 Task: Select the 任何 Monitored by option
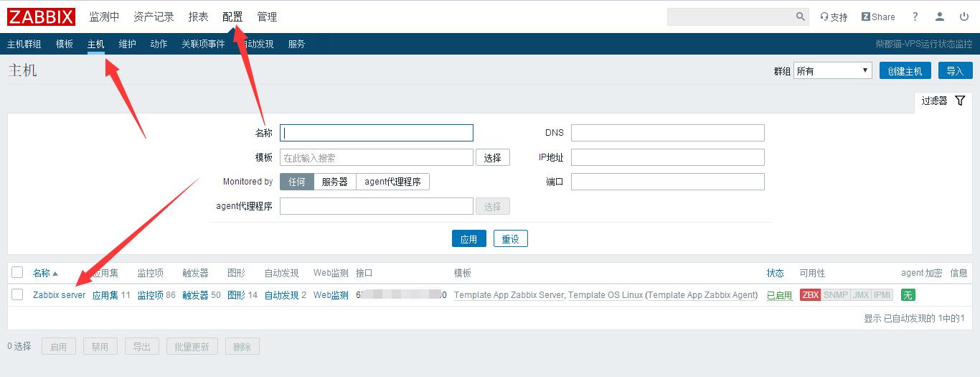pos(297,182)
